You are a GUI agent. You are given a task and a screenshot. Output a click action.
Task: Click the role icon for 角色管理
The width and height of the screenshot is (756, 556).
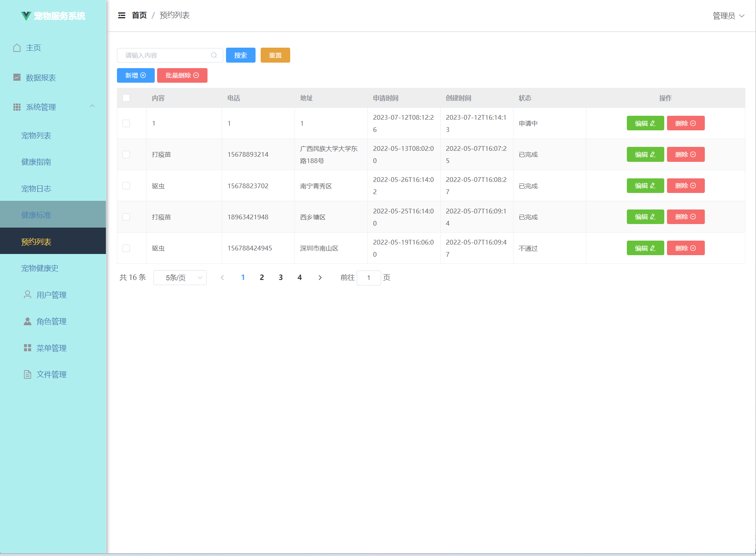tap(28, 321)
